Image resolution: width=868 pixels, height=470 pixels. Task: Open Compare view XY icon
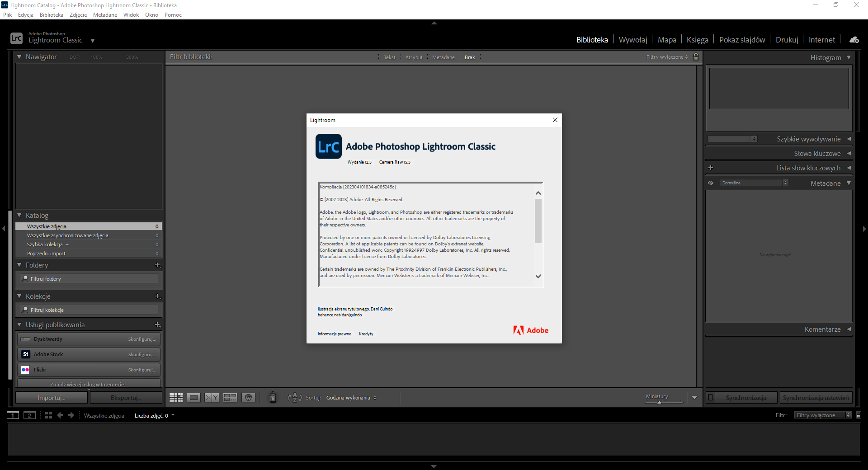coord(212,398)
